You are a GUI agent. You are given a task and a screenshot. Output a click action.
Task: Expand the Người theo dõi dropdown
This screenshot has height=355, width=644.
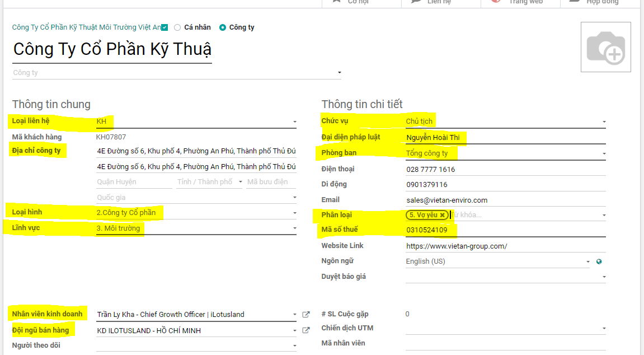[295, 345]
